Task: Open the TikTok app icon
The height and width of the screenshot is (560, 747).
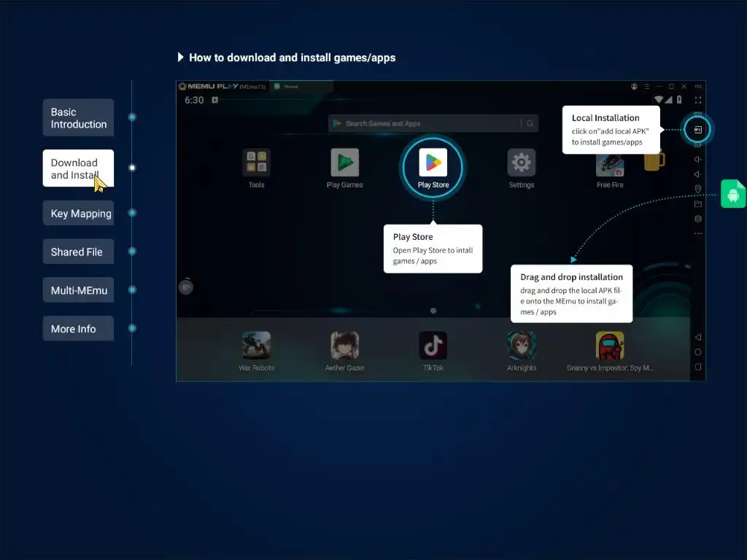Action: pos(433,345)
